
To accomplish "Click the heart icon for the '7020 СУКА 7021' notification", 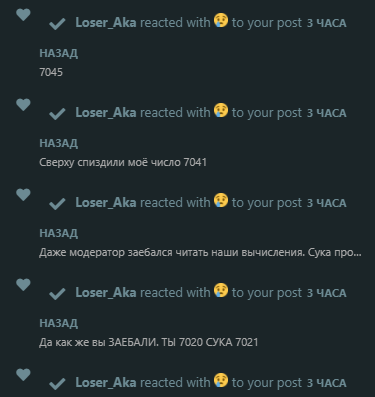I will pos(23,285).
